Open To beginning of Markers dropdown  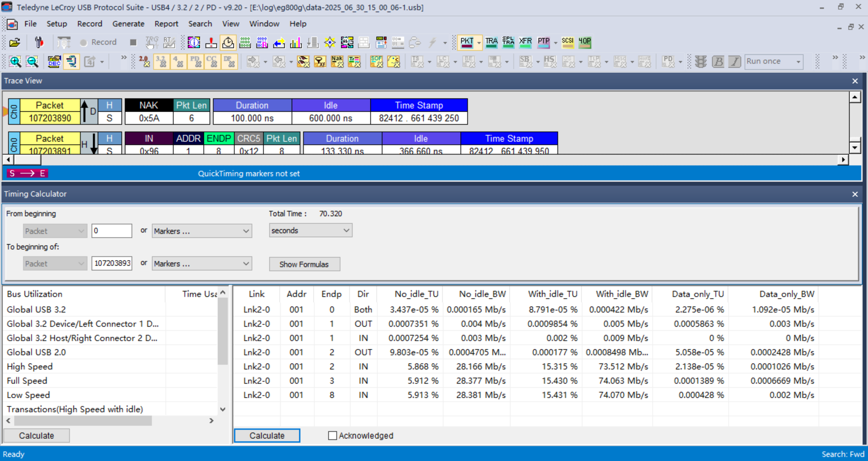pyautogui.click(x=202, y=263)
